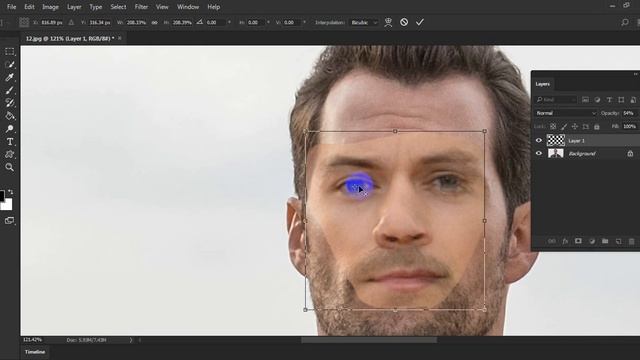Select the Type tool
The image size is (640, 360).
pyautogui.click(x=9, y=142)
